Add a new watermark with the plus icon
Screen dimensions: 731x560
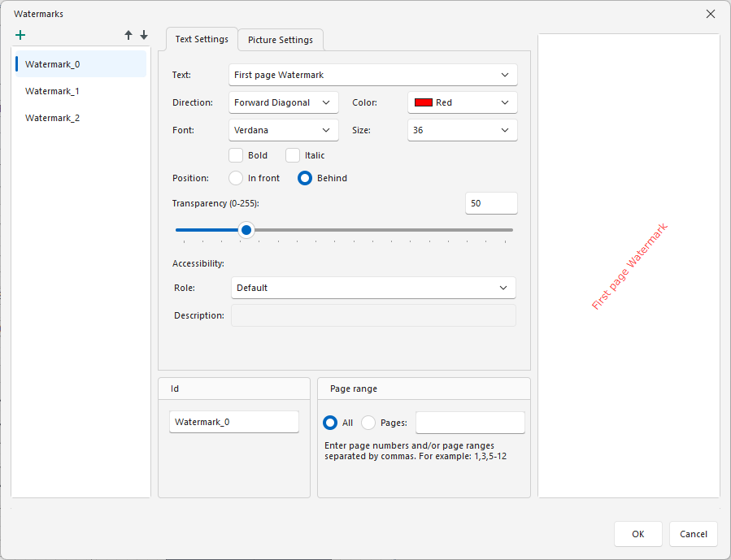[x=20, y=35]
